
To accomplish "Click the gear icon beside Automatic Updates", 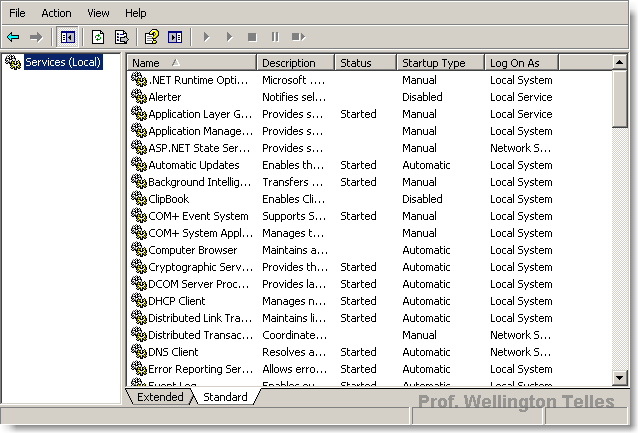I will pyautogui.click(x=139, y=164).
